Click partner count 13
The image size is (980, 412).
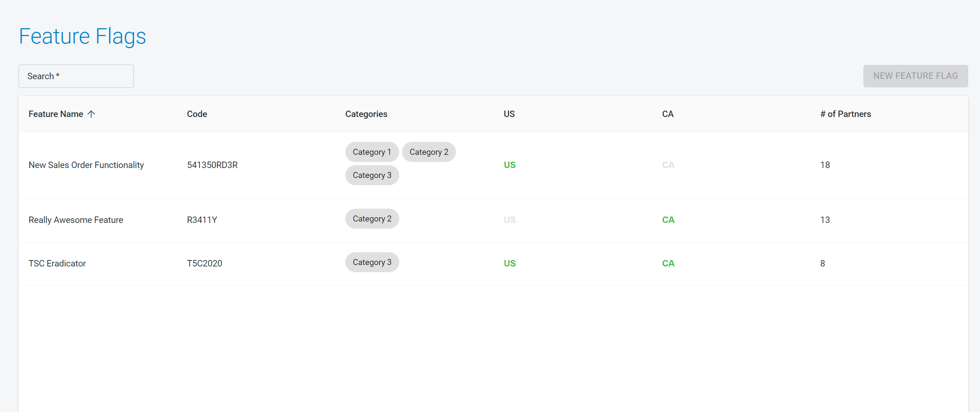click(825, 220)
